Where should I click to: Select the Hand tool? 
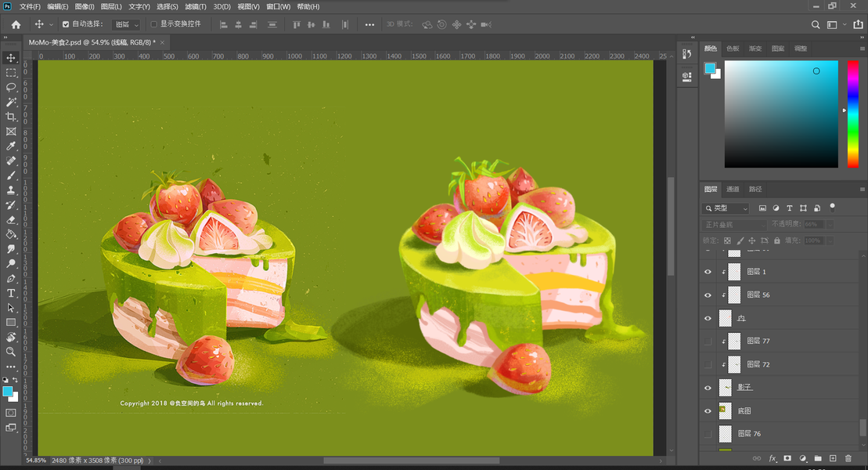coord(10,337)
